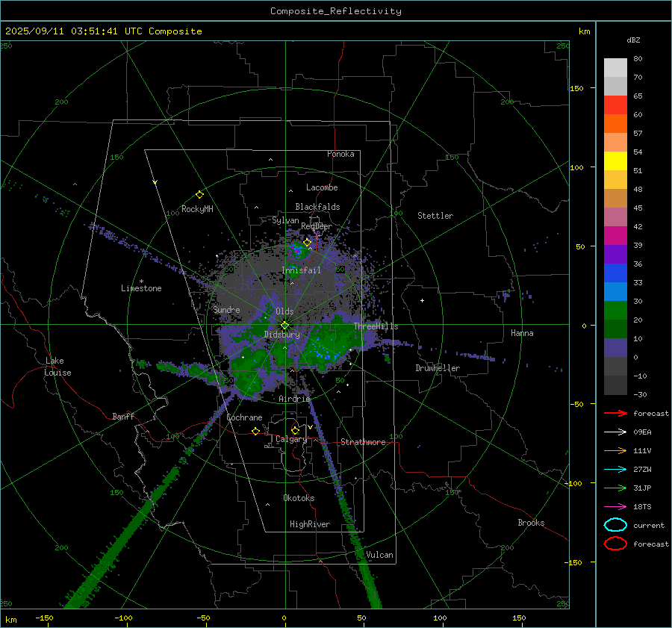
Task: Click the yellow diamond marker above Calgary
Action: pyautogui.click(x=295, y=430)
